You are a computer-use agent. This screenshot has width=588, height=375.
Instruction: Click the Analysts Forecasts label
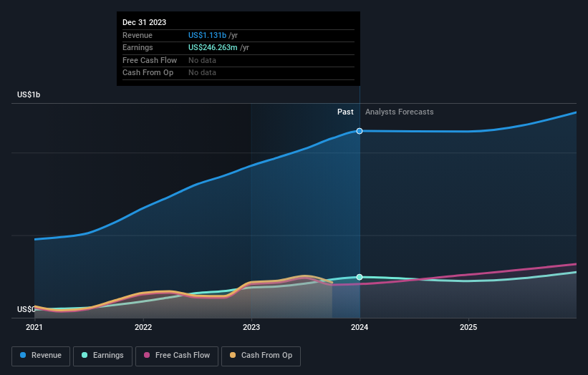coord(400,112)
